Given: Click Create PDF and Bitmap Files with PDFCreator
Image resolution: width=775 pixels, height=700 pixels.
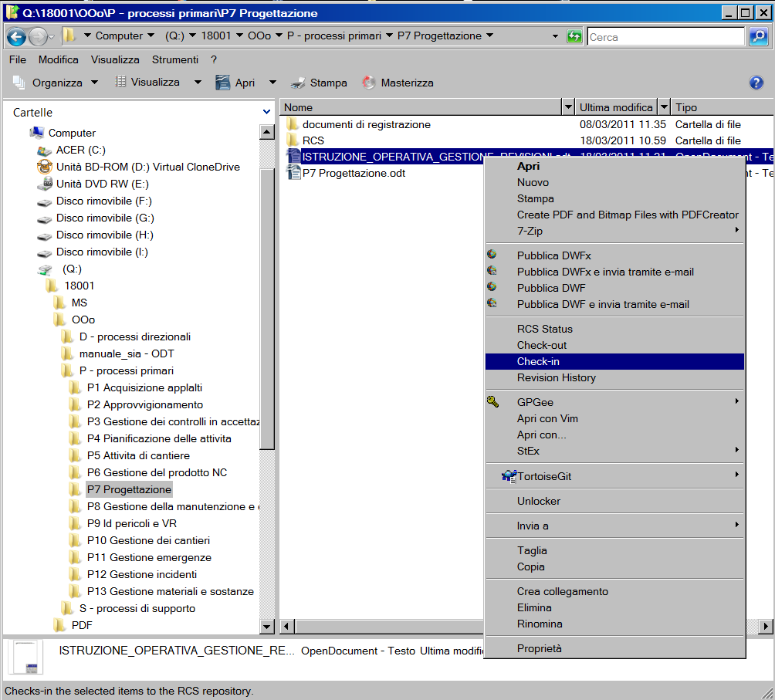Looking at the screenshot, I should (614, 215).
